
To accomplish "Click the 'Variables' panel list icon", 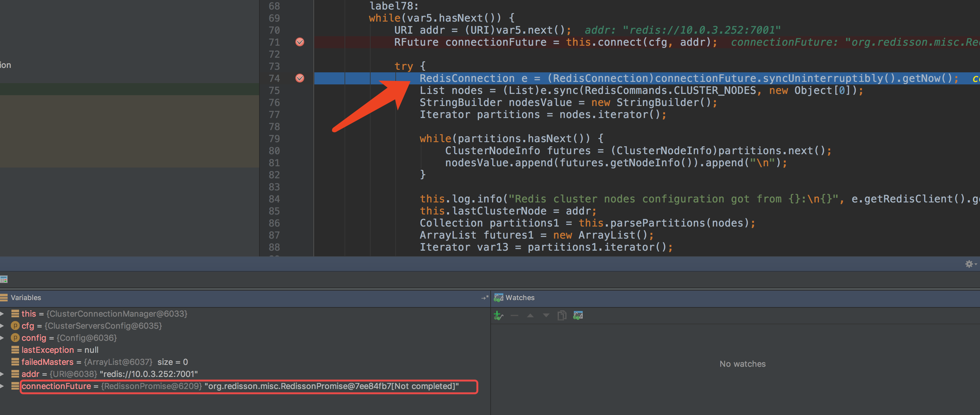I will click(x=4, y=298).
